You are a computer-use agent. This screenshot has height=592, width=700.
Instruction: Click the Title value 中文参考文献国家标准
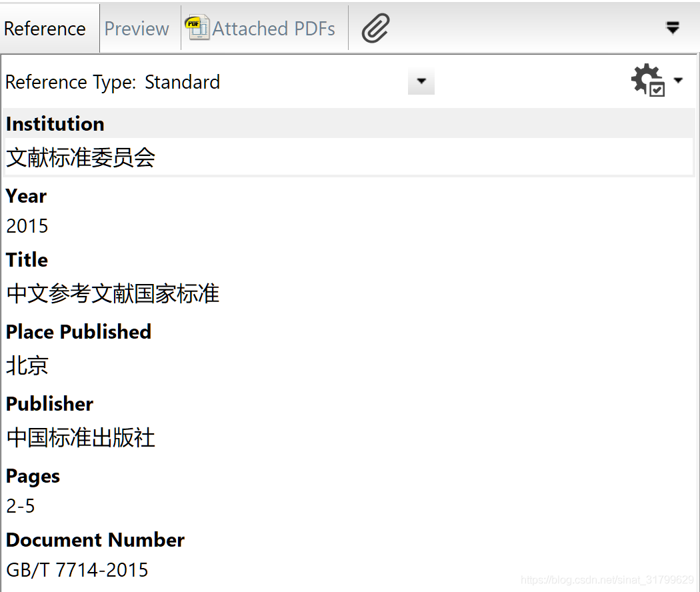[x=113, y=294]
